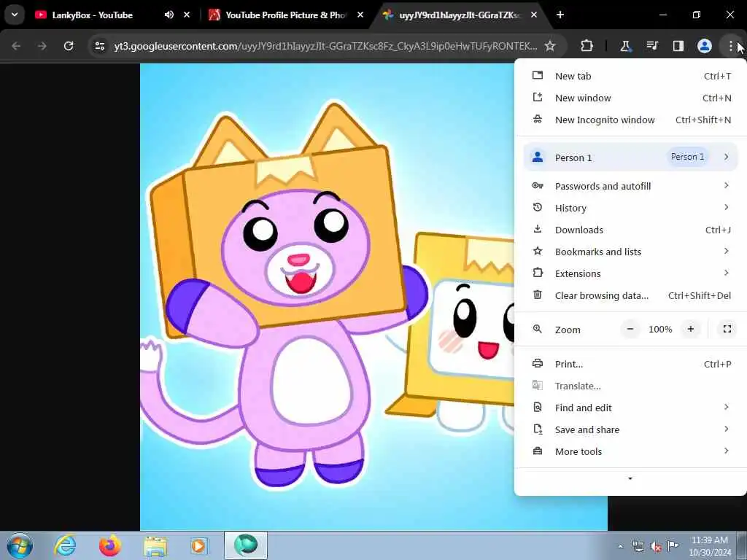Close the YouTube Profile Picture tab
The image size is (747, 560).
point(360,15)
